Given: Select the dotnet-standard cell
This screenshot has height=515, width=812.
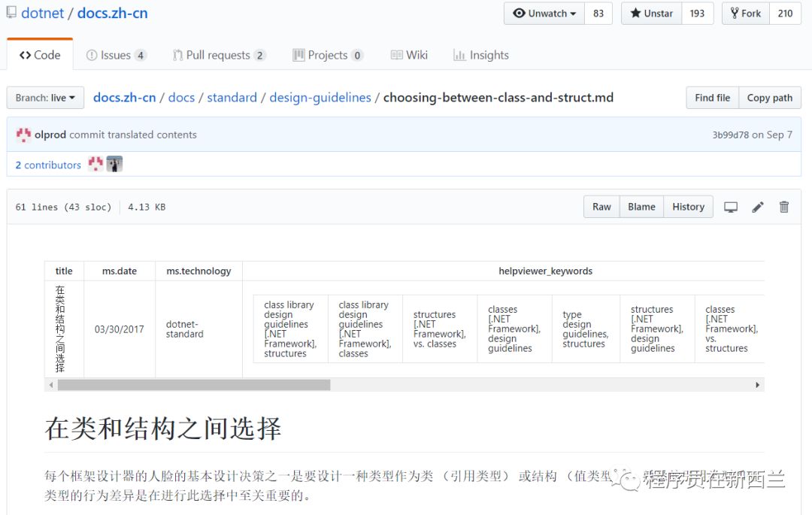Looking at the screenshot, I should tap(198, 329).
